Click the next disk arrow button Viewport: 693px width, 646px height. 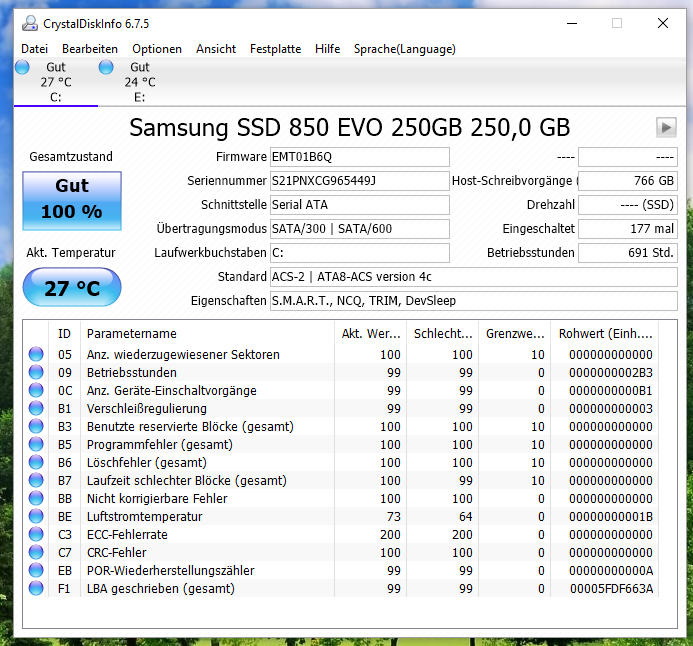point(666,128)
